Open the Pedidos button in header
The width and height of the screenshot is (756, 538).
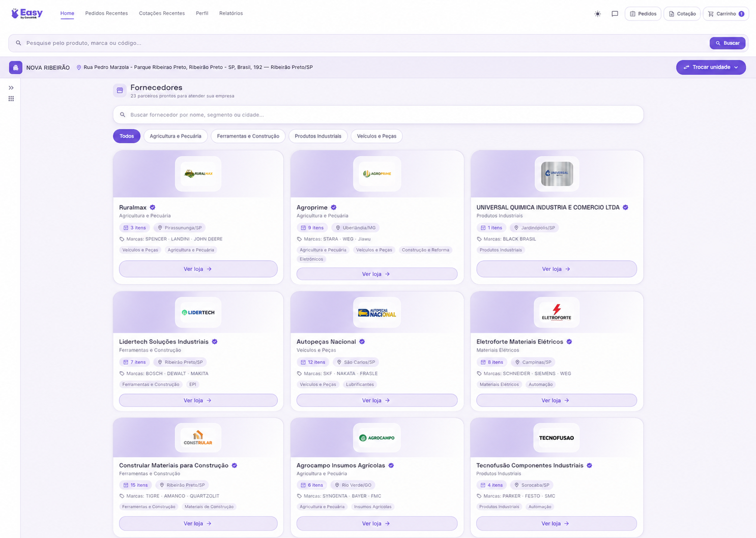pyautogui.click(x=643, y=14)
